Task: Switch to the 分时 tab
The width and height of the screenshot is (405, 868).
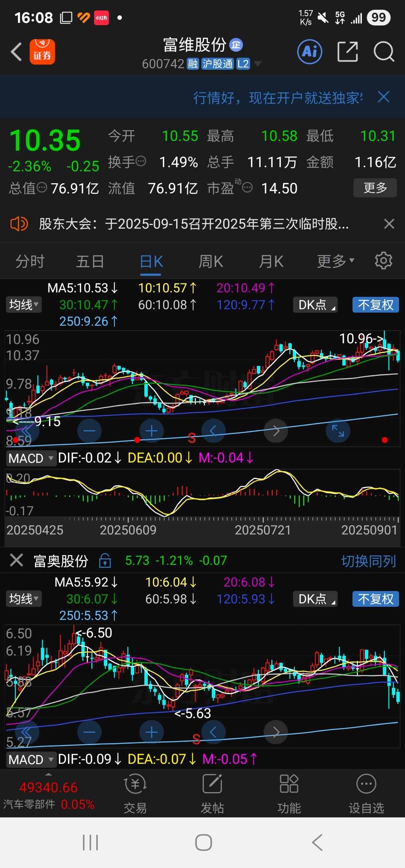Action: point(30,261)
